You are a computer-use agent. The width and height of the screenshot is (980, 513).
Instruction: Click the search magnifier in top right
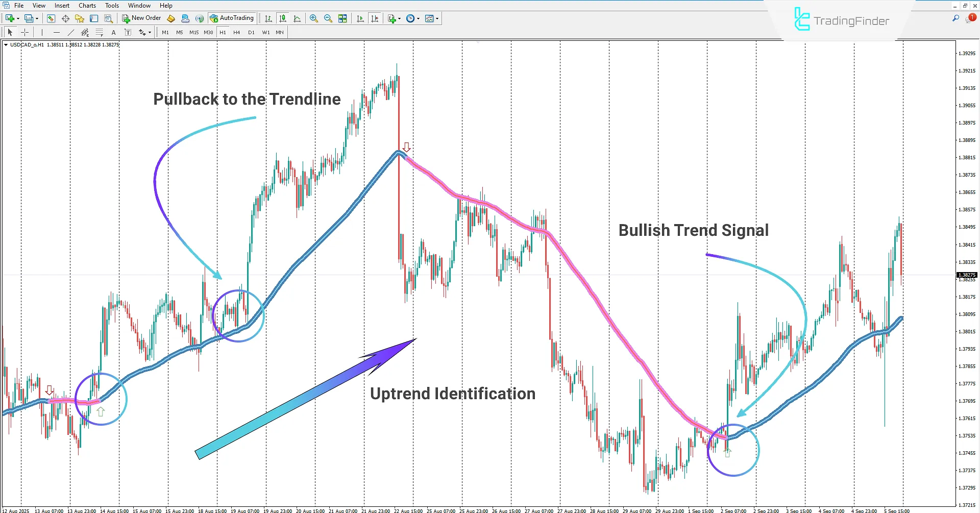pyautogui.click(x=955, y=18)
